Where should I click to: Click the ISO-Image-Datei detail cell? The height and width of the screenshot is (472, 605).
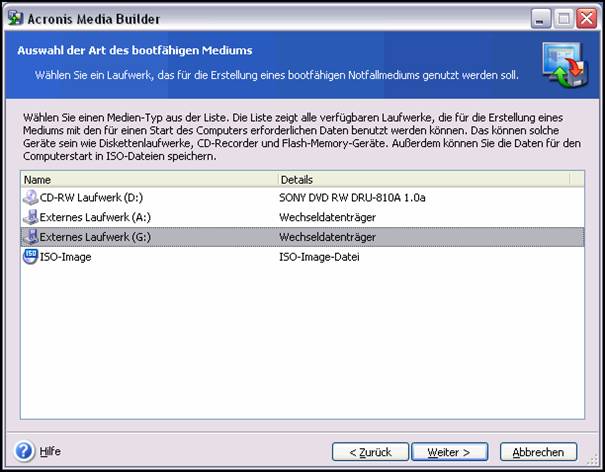pyautogui.click(x=319, y=257)
